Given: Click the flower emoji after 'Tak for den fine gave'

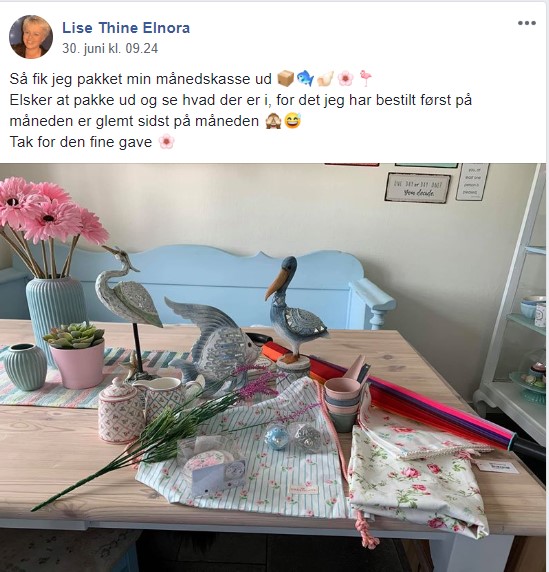Looking at the screenshot, I should tap(166, 142).
